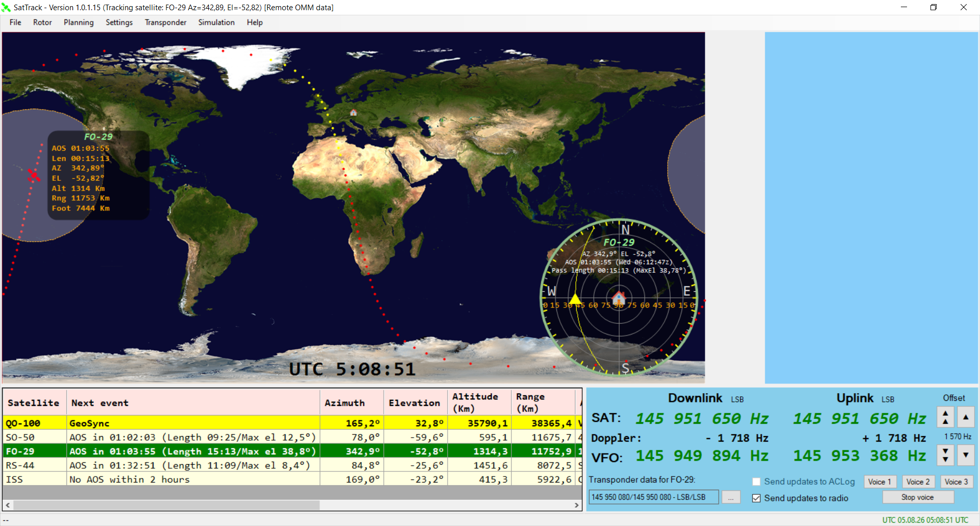Open the Help menu
This screenshot has height=526, width=980.
255,22
